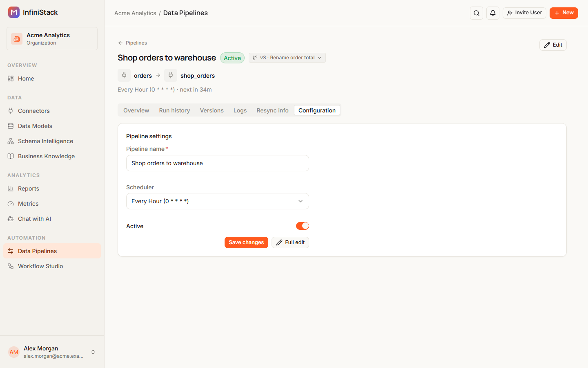
Task: Open Workflow Studio in the sidebar
Action: pyautogui.click(x=52, y=266)
